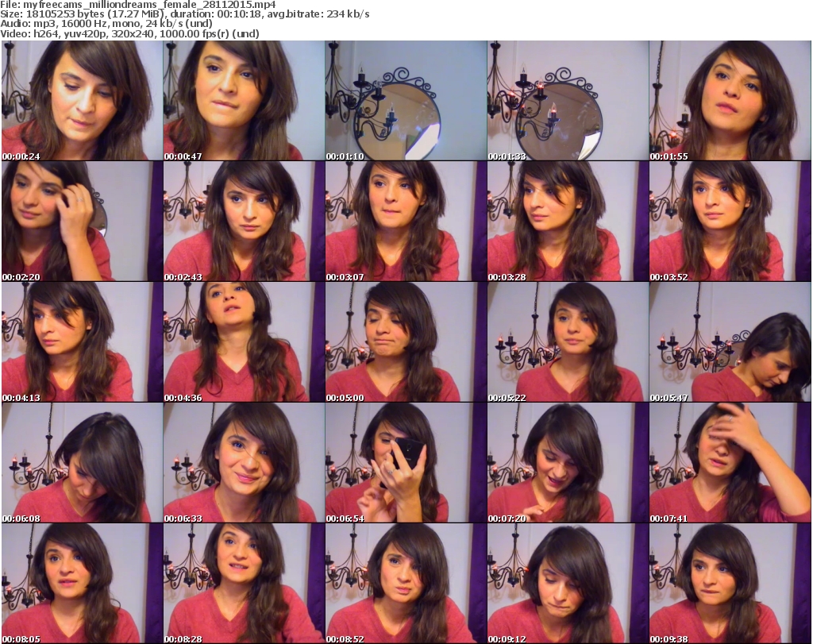Open the thumbnail stamped 00:08:52
This screenshot has width=813, height=644.
[x=406, y=584]
